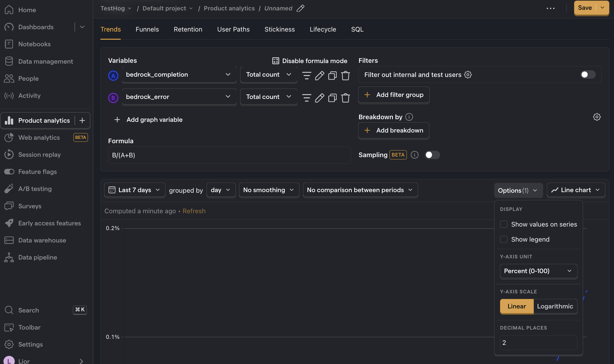
Task: Rename the bedrock_error series
Action: tap(319, 98)
